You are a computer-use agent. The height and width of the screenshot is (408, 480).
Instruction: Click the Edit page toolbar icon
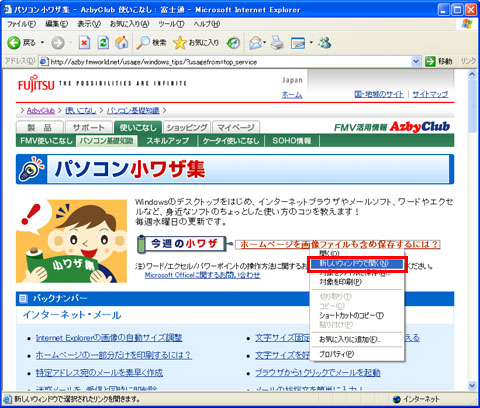[x=298, y=43]
